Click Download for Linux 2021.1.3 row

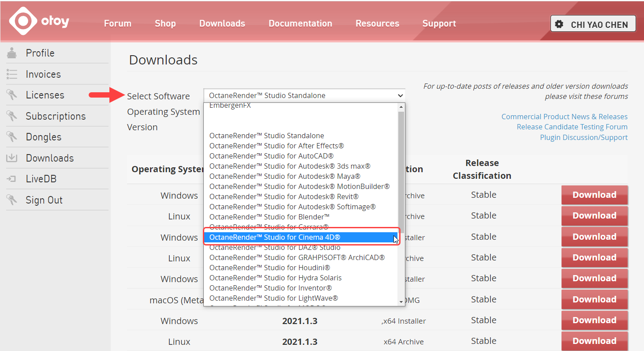595,341
